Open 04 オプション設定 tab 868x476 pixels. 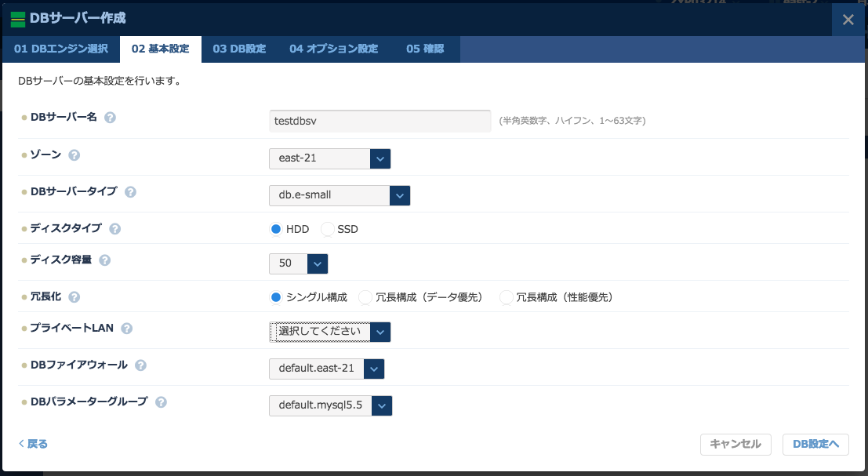334,49
